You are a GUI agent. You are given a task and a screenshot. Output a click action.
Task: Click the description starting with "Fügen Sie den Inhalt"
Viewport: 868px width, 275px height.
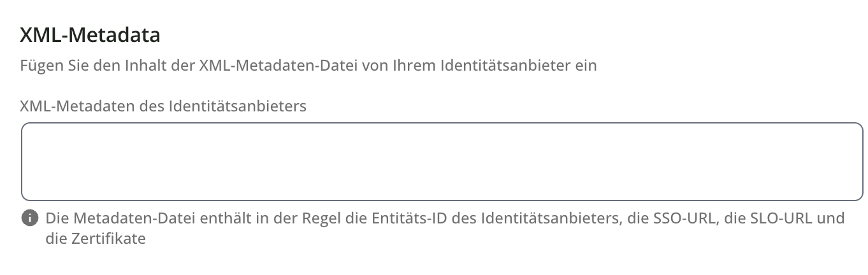(308, 66)
